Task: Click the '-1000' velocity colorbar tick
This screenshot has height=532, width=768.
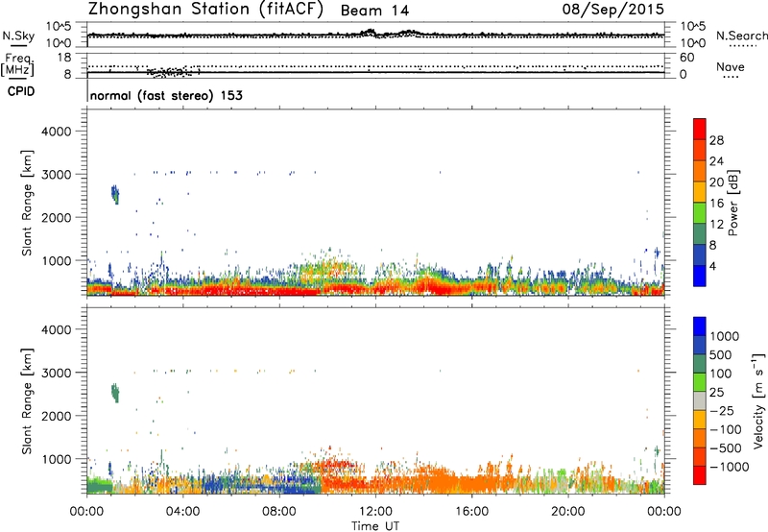Action: click(730, 467)
